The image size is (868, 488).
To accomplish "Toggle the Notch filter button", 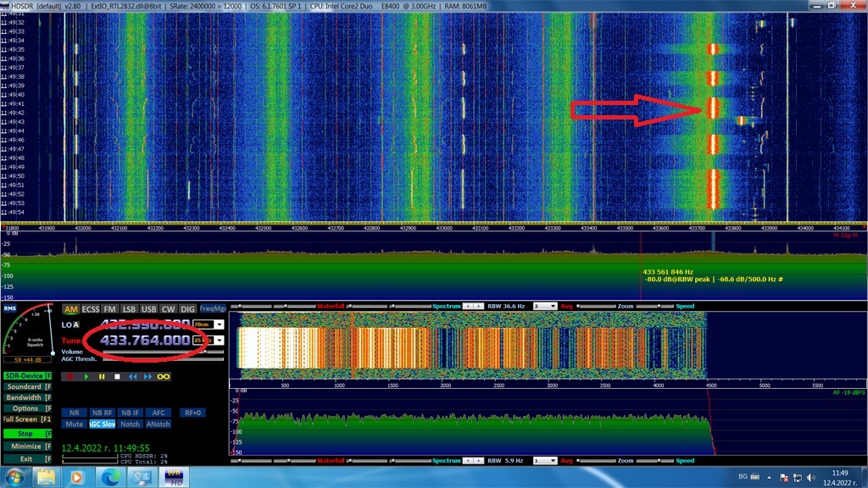I will pos(130,424).
